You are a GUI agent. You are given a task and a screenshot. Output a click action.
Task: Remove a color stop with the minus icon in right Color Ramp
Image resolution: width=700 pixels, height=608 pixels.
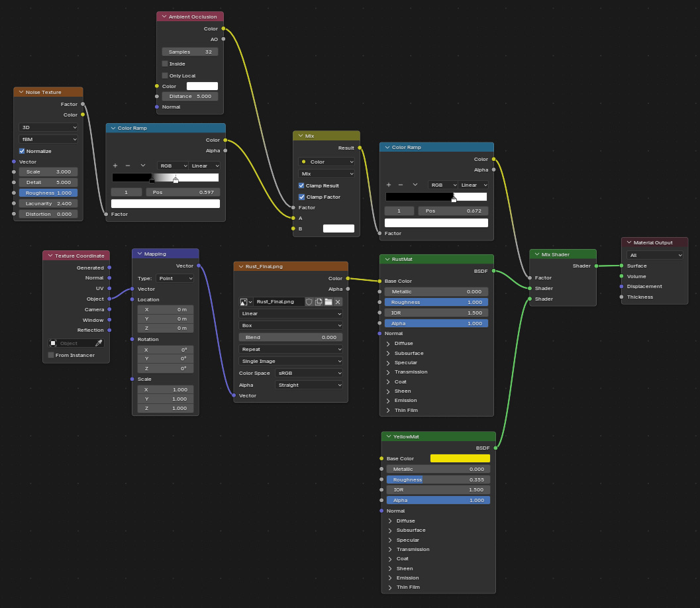[x=400, y=185]
